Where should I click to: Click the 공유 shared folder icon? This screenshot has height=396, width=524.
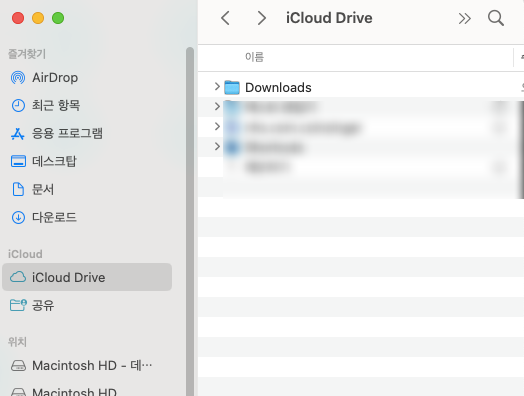pyautogui.click(x=18, y=305)
